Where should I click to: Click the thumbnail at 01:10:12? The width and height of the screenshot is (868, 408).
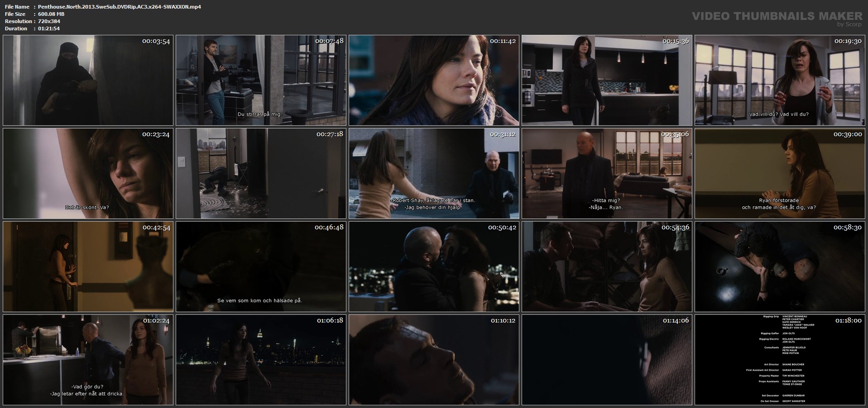tap(434, 360)
